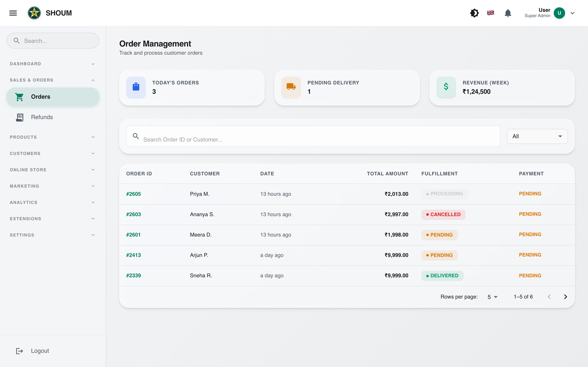
Task: Click the Refunds receipt icon
Action: coord(19,117)
